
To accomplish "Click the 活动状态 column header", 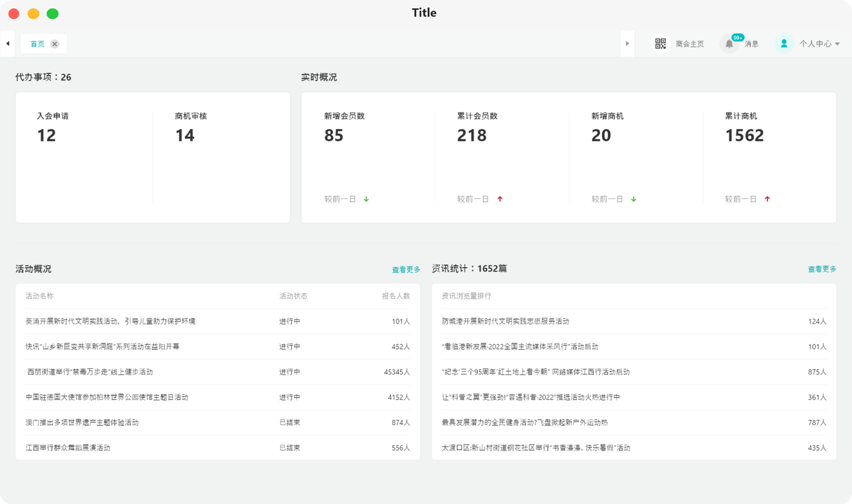I will click(x=293, y=296).
